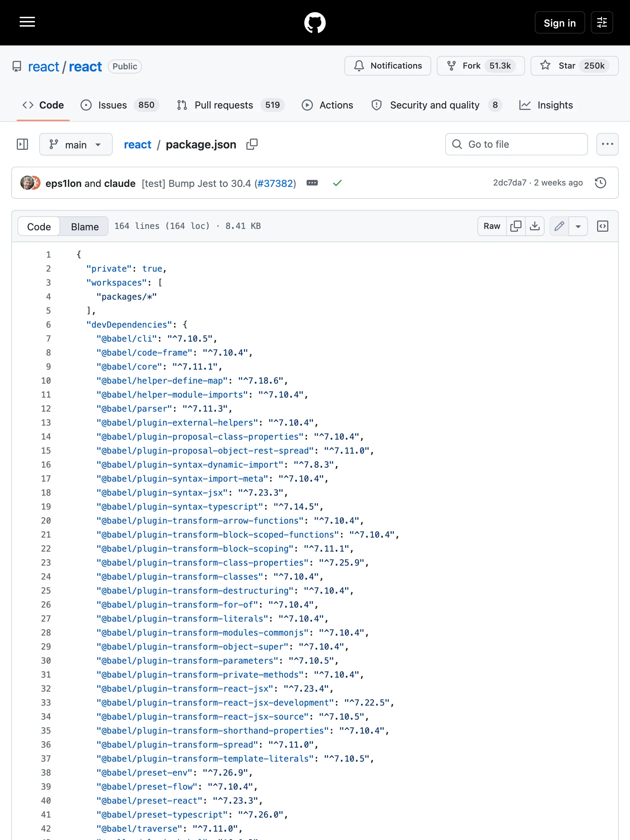Click the Sign in button
Viewport: 630px width, 840px height.
[559, 23]
